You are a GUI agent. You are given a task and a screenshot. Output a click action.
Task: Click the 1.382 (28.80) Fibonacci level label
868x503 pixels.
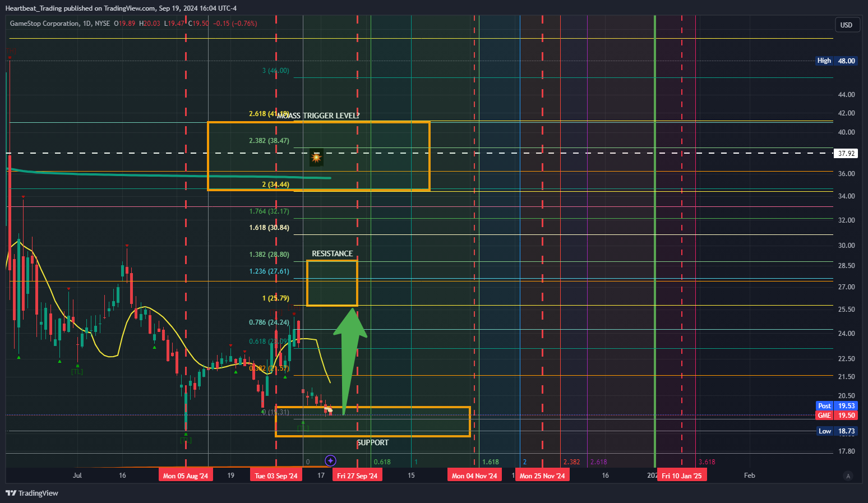coord(269,255)
